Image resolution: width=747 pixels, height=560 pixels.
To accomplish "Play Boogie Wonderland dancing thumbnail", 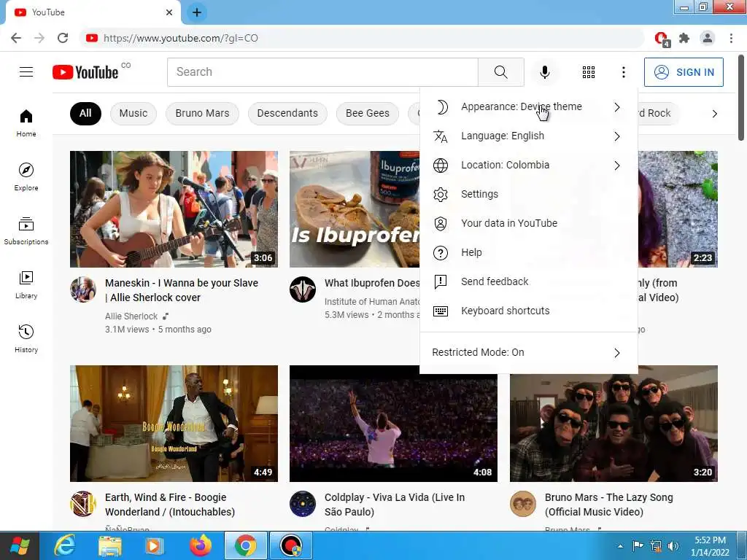I will click(x=174, y=424).
